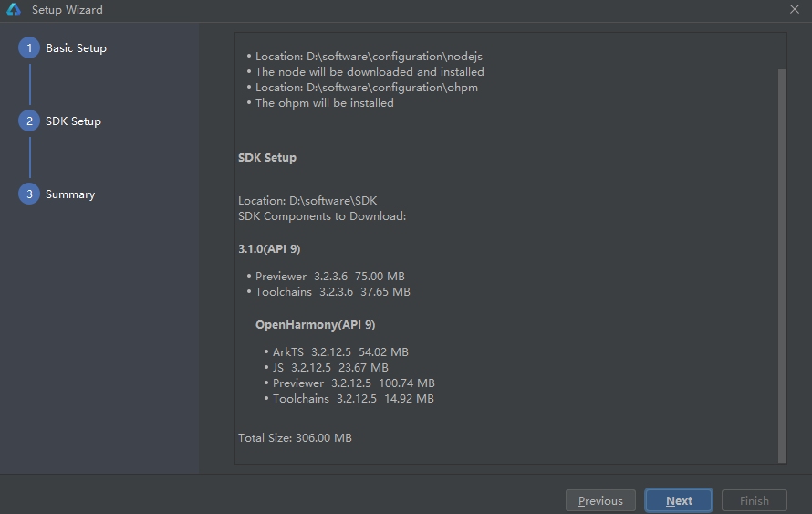Click the step 2 circle icon

click(29, 121)
